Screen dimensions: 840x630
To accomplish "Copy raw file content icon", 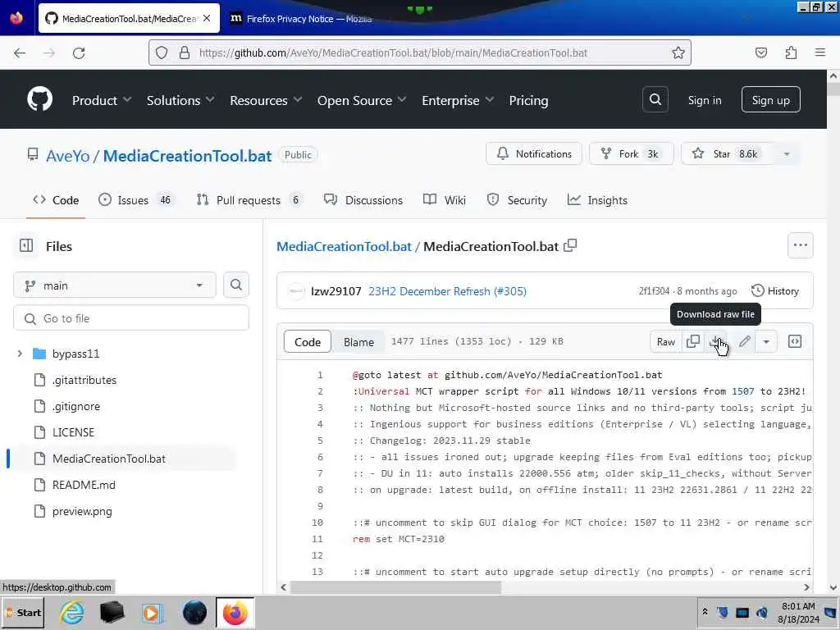I will (692, 341).
